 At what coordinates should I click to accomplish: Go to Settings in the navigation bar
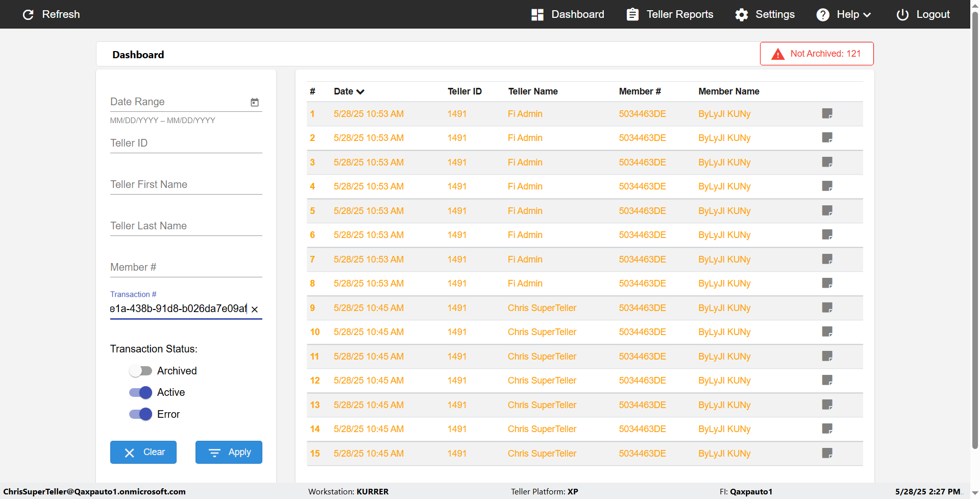point(765,14)
